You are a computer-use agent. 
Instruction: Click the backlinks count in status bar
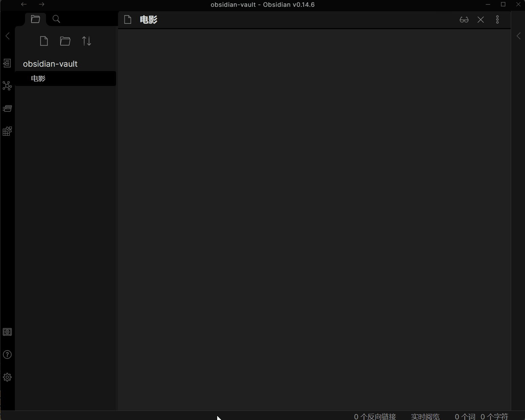(x=375, y=416)
